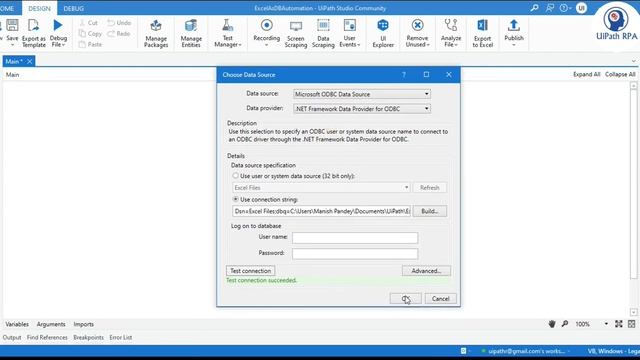
Task: Click VB, Windows status bar entry
Action: pos(613,351)
